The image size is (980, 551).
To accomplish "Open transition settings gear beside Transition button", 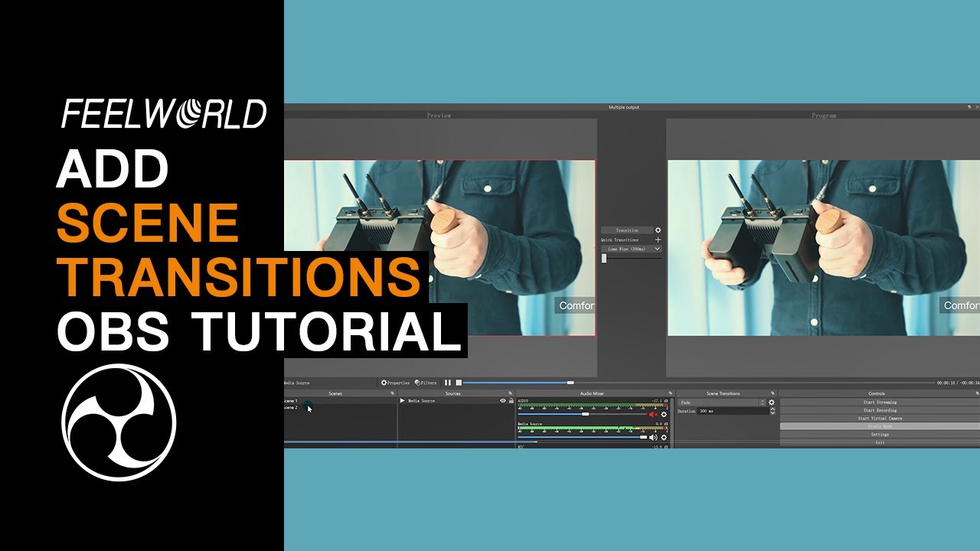I will click(658, 230).
